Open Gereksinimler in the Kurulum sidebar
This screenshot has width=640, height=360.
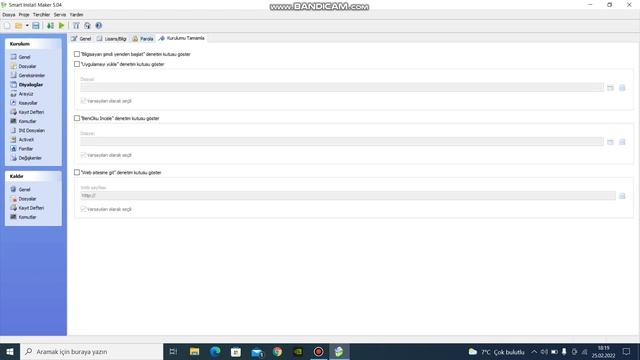(x=31, y=76)
